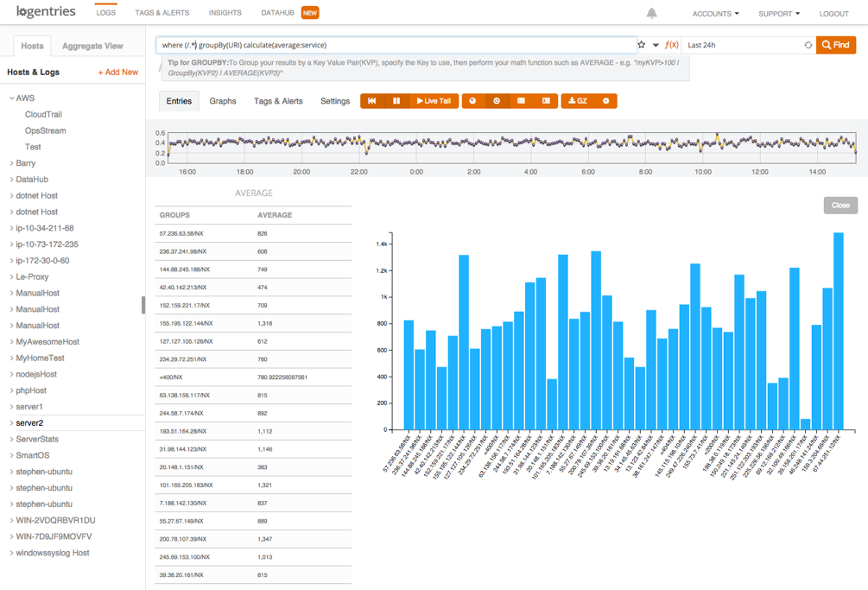Start Live Tail streaming

[434, 101]
